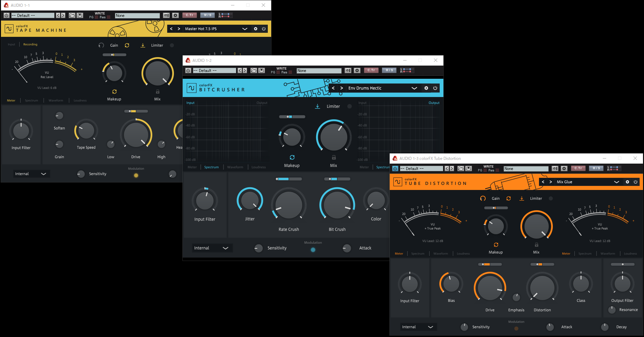Click the save preset disk icon in AUDIO 1-3
This screenshot has height=337, width=644.
click(468, 169)
